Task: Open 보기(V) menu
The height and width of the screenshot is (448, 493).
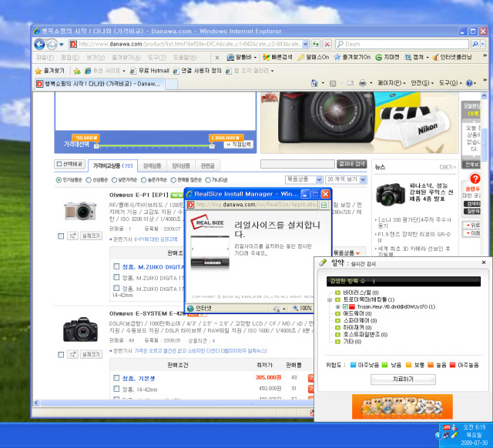Action: pos(96,58)
